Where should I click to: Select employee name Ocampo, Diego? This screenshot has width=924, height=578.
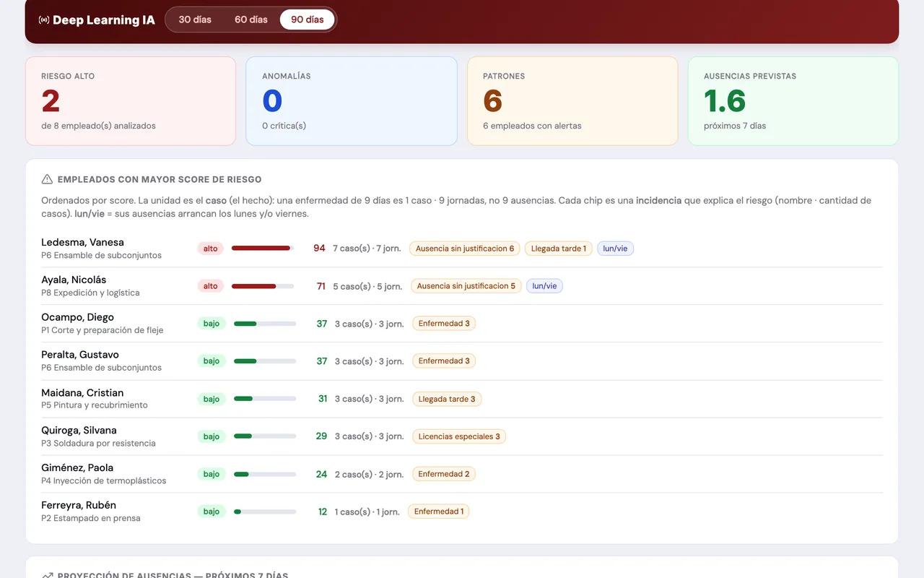point(77,317)
